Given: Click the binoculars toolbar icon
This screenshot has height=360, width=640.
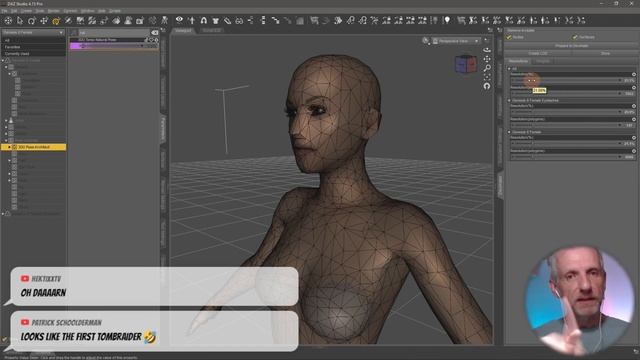Looking at the screenshot, I should [x=239, y=20].
